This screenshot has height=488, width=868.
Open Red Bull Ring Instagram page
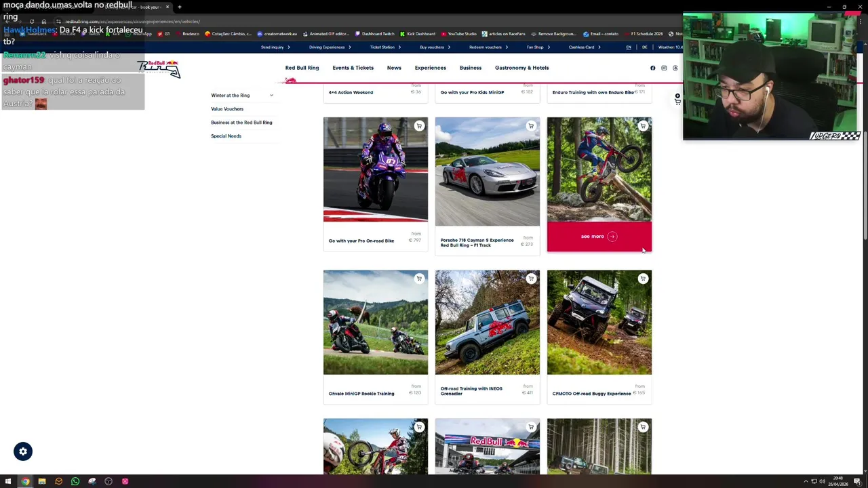click(x=664, y=68)
